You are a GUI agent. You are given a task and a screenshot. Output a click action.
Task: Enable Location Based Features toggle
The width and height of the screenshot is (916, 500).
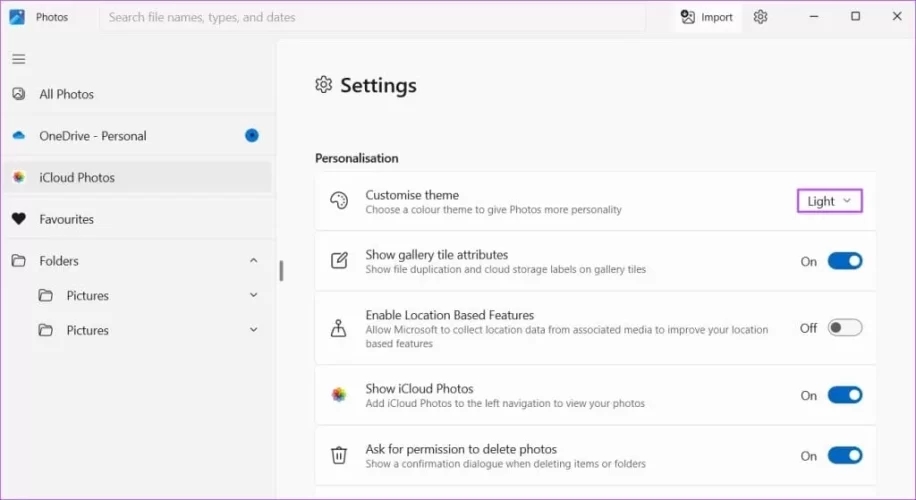844,328
